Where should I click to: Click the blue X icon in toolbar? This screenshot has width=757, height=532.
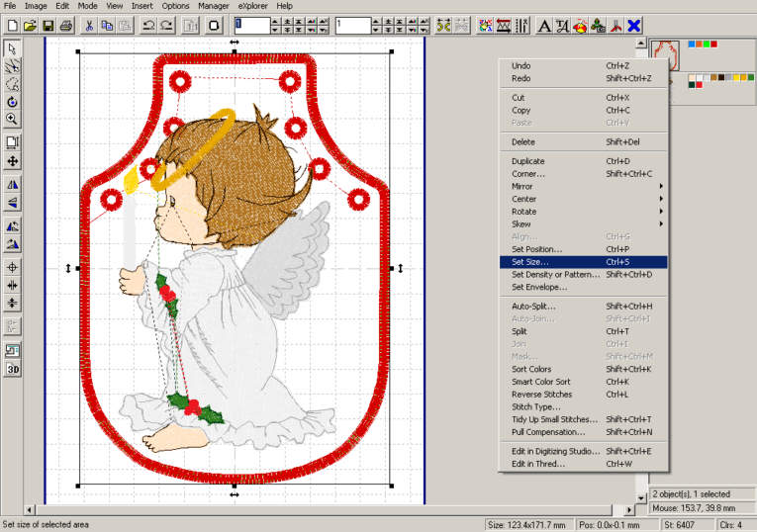tap(634, 25)
